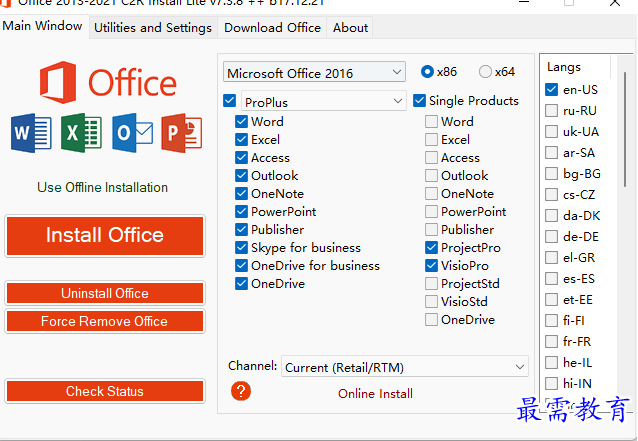Check Access under Single Products
This screenshot has height=441, width=638.
[x=431, y=157]
